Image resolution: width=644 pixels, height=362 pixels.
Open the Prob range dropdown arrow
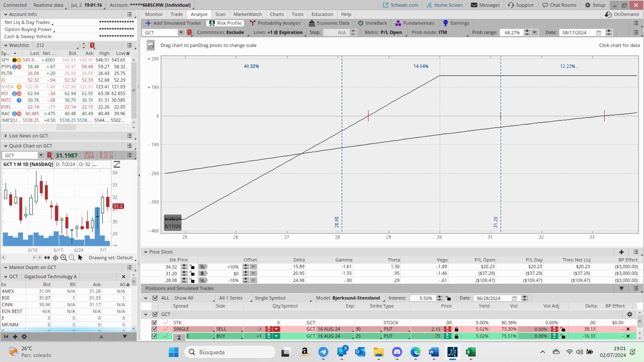535,33
